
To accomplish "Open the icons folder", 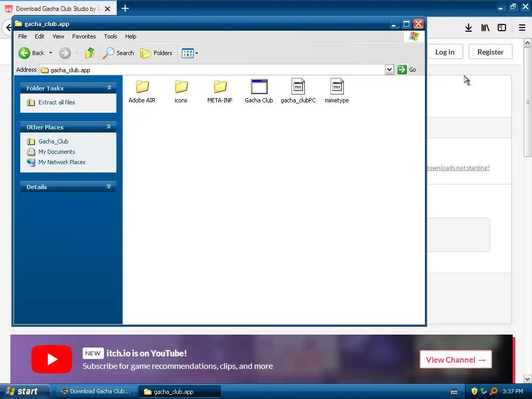I will [x=181, y=91].
